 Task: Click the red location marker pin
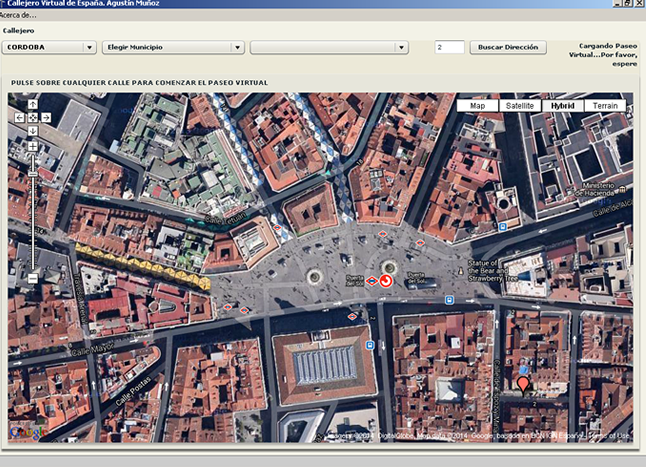523,384
